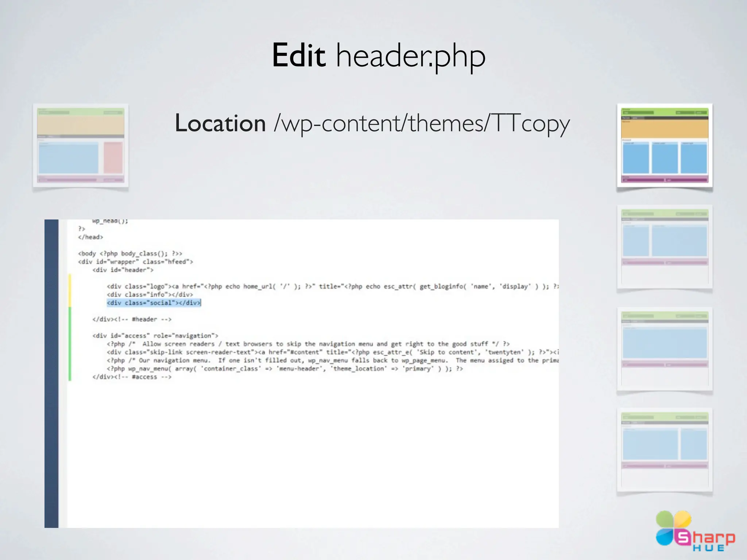Click the </div><!-- #header --> line

point(132,319)
